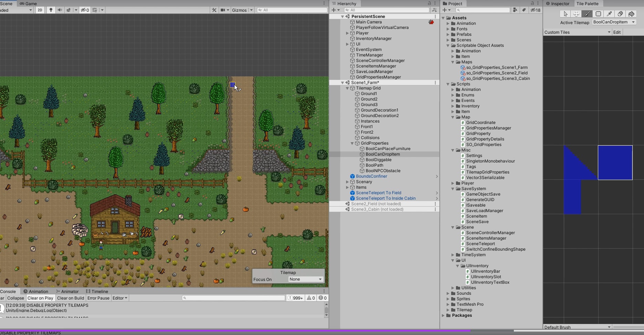Toggle 2D view mode in Scene toolbar
Screen dimensions: 644x335
tap(40, 10)
